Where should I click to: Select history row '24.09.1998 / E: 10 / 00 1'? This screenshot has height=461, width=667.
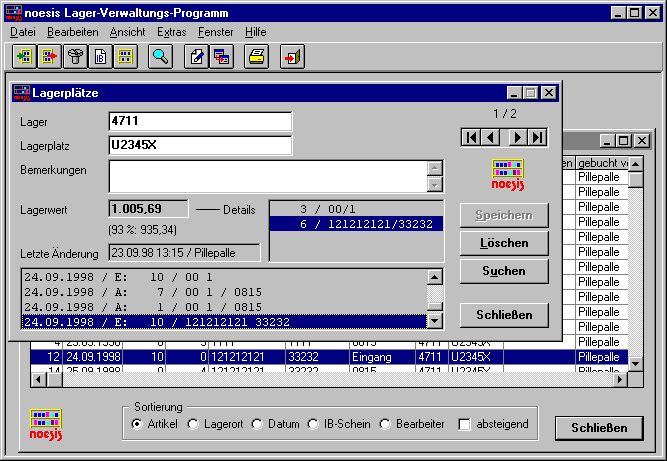click(x=224, y=277)
